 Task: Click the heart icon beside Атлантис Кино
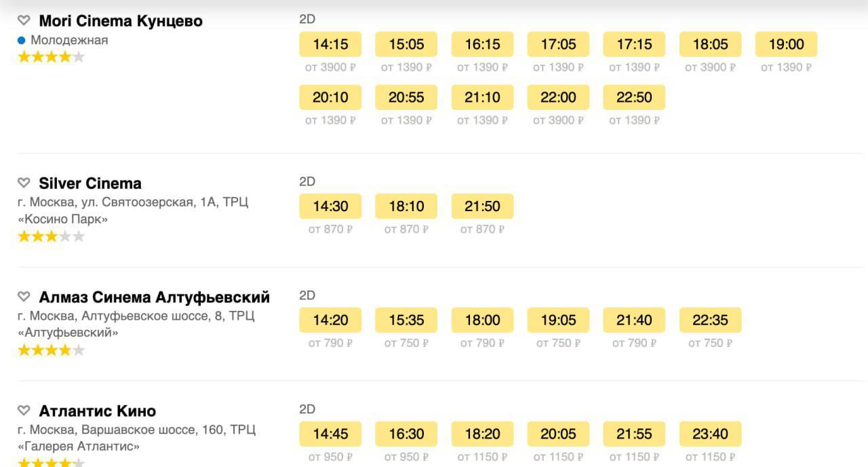click(x=24, y=411)
